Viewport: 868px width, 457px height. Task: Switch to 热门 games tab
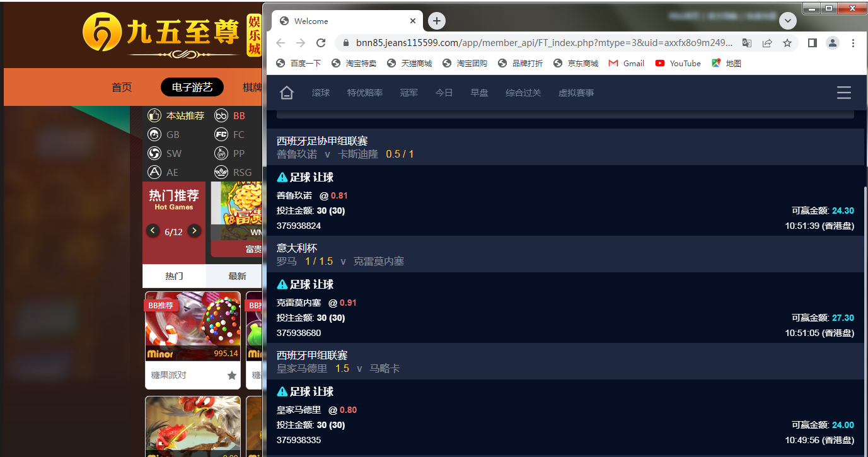coord(175,276)
